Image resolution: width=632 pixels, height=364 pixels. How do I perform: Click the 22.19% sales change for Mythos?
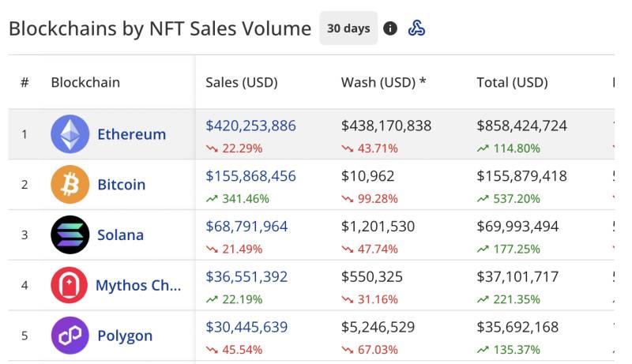tap(234, 299)
